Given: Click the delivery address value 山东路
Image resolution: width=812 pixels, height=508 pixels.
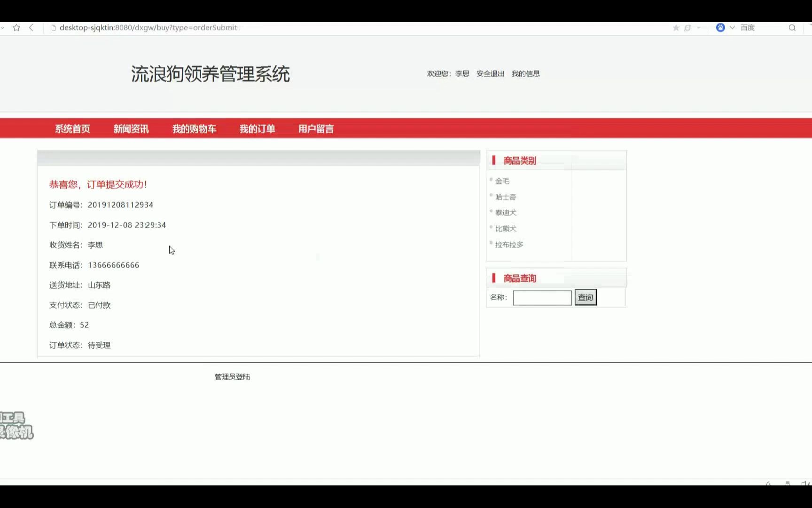Looking at the screenshot, I should 99,285.
